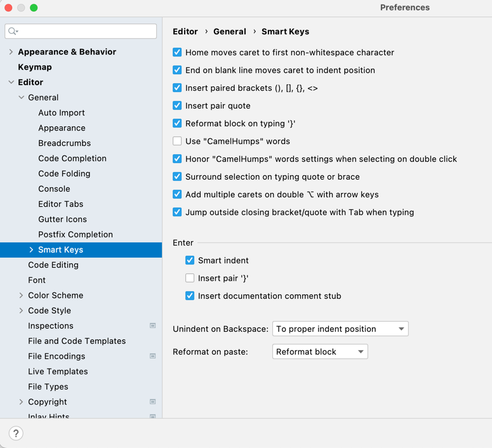Toggle Honor CamelHumps words on double click
The width and height of the screenshot is (492, 448).
point(177,159)
